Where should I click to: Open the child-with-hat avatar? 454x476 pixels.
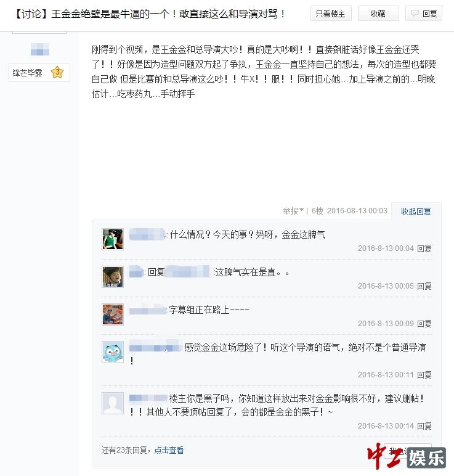pyautogui.click(x=113, y=277)
